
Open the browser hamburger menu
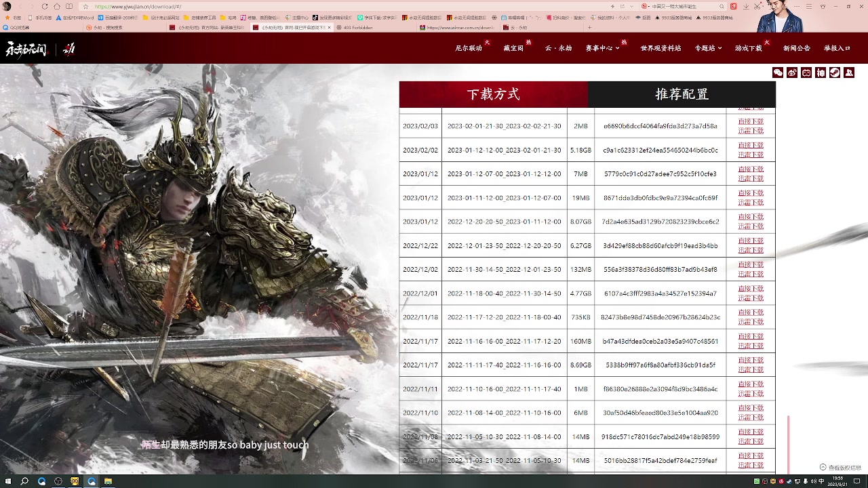(x=809, y=6)
